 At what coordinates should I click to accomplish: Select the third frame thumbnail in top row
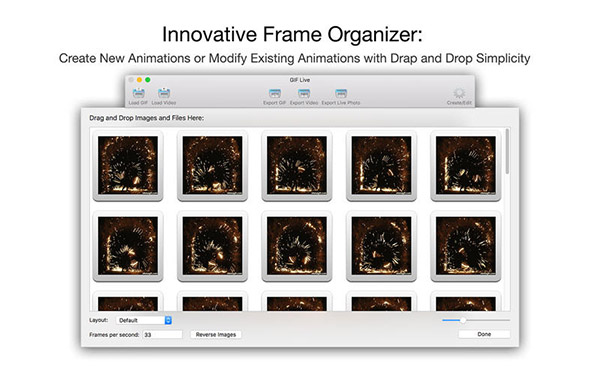[x=297, y=165]
